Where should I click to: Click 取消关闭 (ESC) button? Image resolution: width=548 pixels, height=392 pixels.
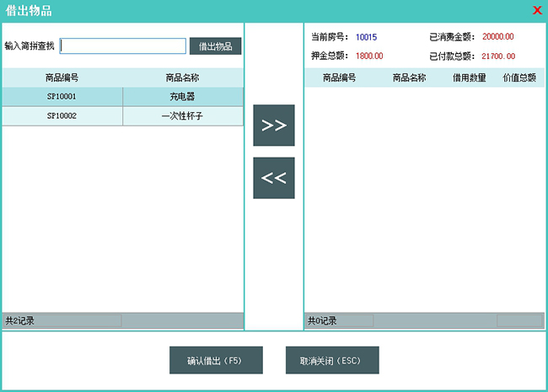point(331,360)
